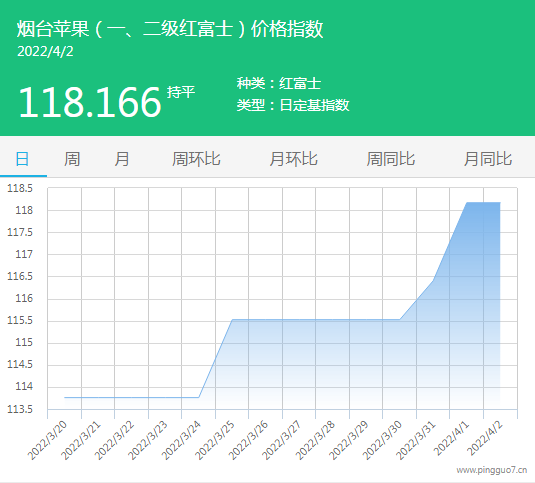Click the 2022/3/20 x-axis date label
Screen dimensions: 535x483
47,440
